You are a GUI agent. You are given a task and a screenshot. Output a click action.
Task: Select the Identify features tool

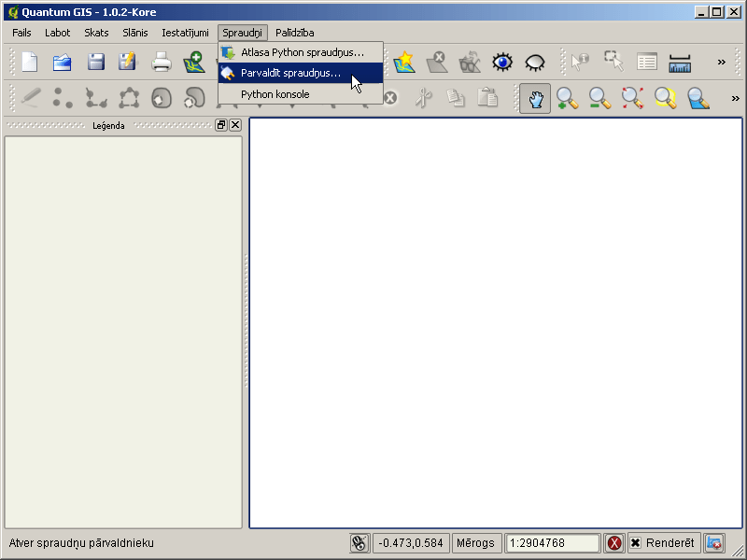[580, 62]
